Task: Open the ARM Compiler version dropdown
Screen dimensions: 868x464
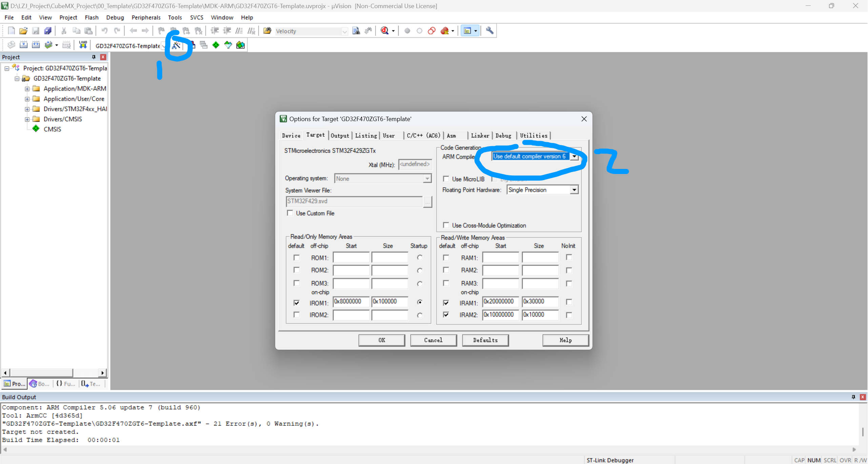Action: click(574, 156)
